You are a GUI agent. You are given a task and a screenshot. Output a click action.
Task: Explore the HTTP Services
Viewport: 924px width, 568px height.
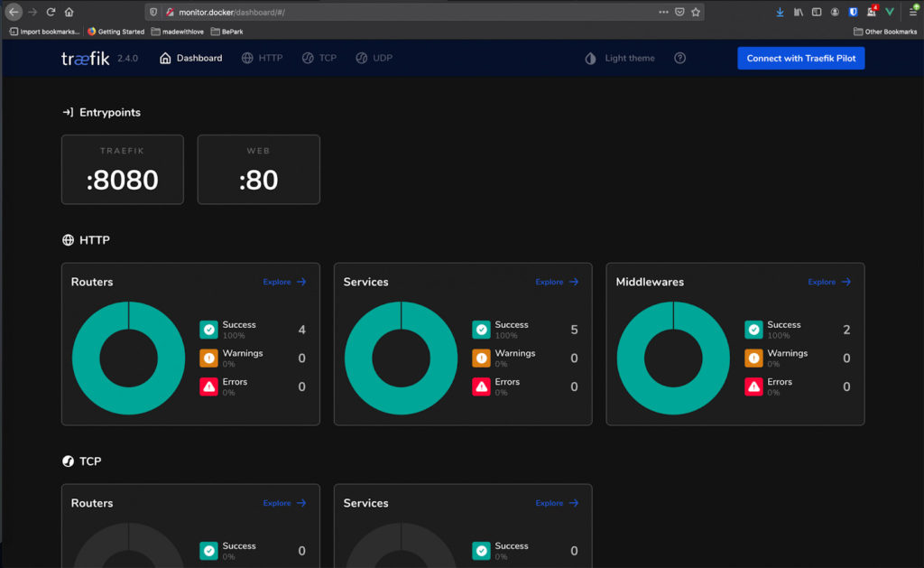(557, 282)
